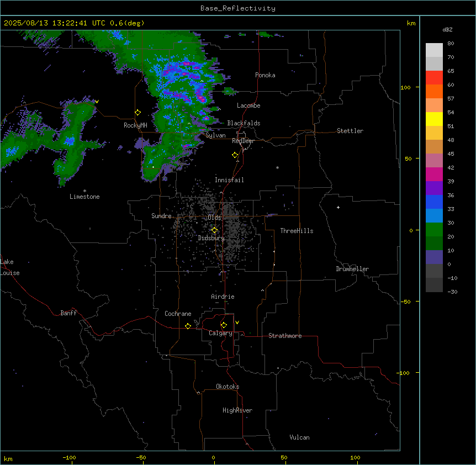This screenshot has width=476, height=465.
Task: Click the Lacombe city label
Action: 248,105
